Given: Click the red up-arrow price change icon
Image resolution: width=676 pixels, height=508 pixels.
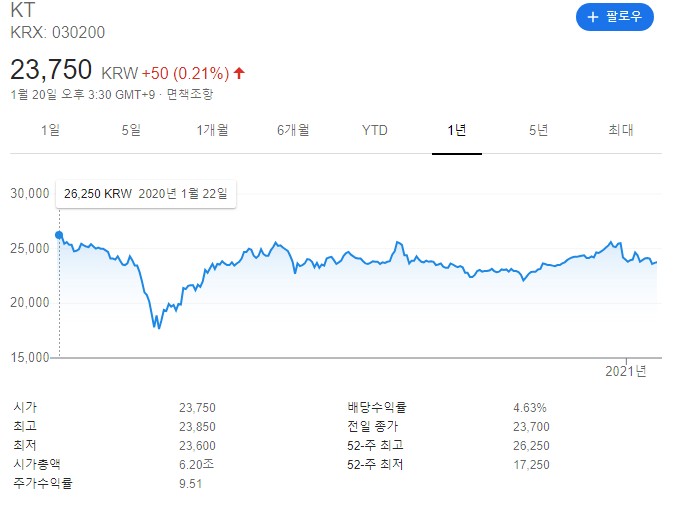Looking at the screenshot, I should click(x=239, y=73).
